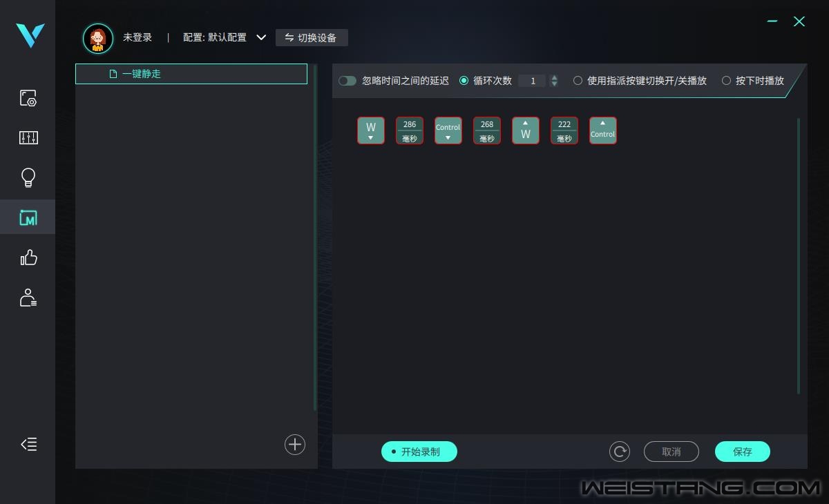
Task: Select 使用指派按键切换开/关播放 radio option
Action: pos(578,81)
